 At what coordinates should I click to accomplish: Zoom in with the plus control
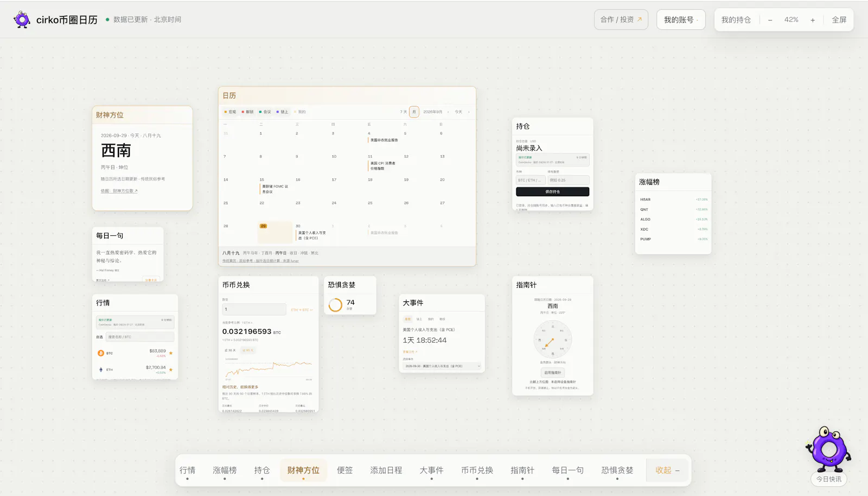813,20
